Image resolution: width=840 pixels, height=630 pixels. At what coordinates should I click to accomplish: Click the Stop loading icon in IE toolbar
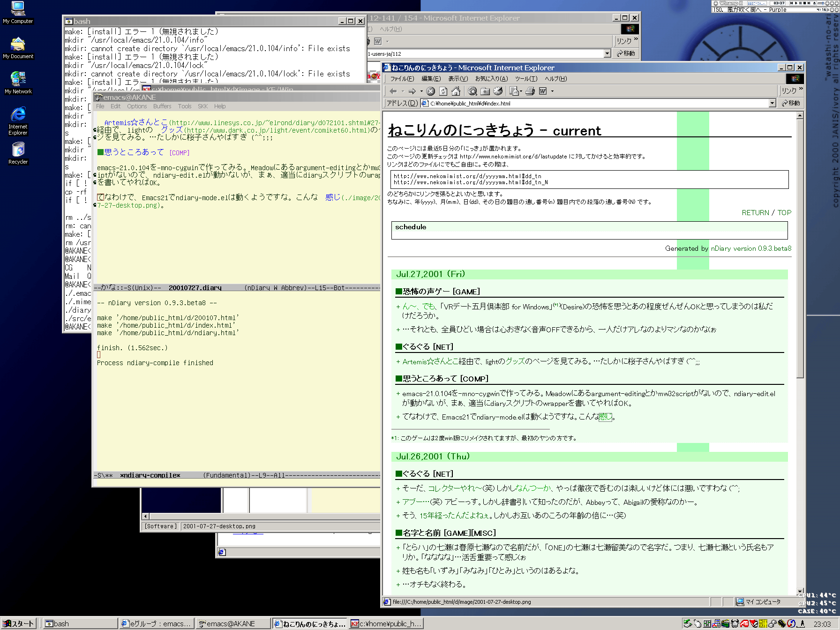point(430,91)
